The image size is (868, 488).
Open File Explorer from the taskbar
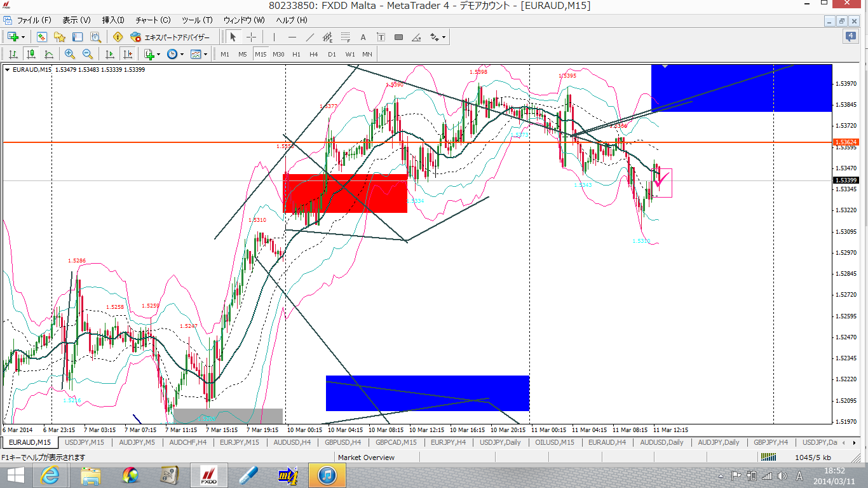coord(91,475)
